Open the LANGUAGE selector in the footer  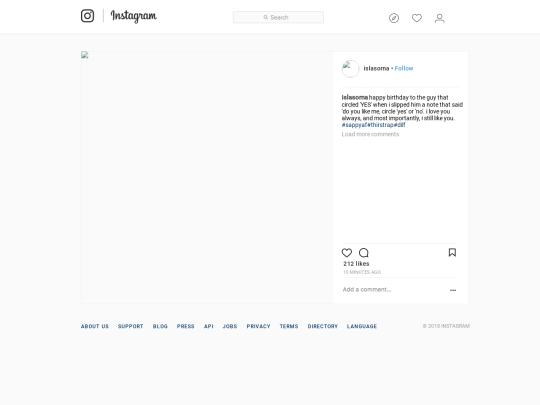(x=362, y=326)
